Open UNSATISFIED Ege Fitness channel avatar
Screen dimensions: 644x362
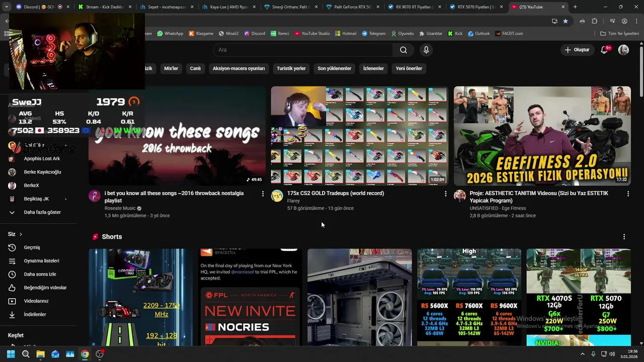460,196
